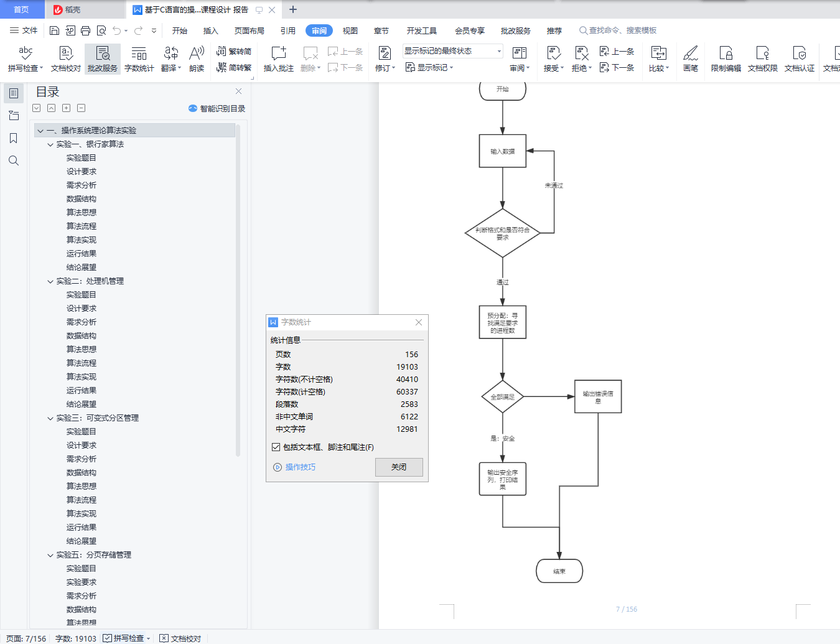
Task: Click the 接受 revision icon
Action: click(553, 54)
